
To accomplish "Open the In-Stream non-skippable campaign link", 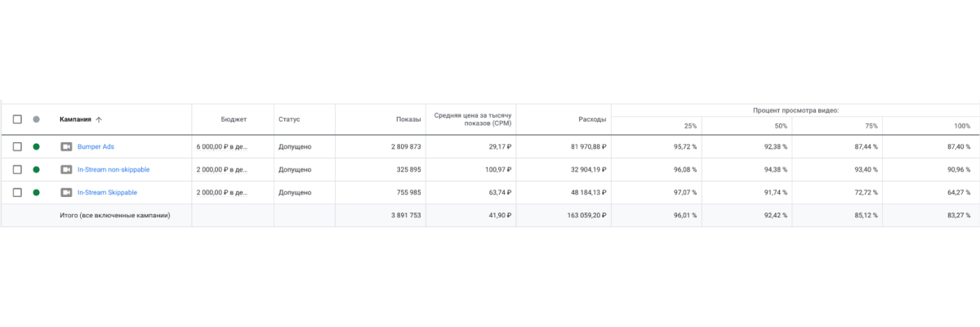I will pos(114,170).
